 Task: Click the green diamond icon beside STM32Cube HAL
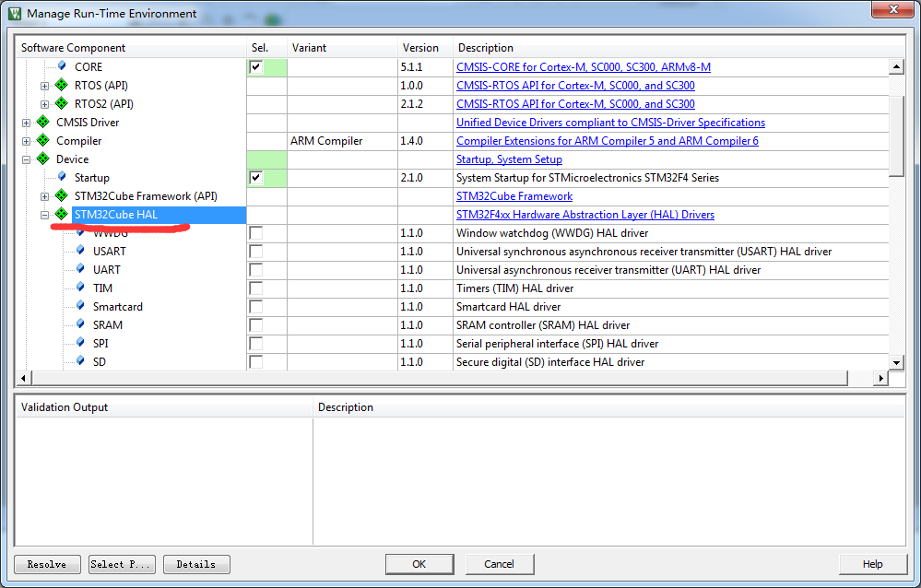[62, 215]
